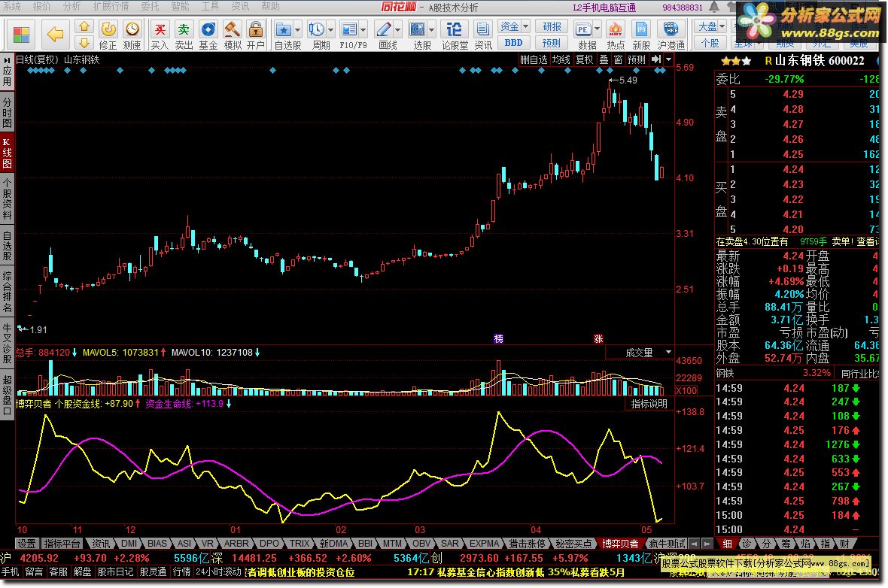Click the 删自选 remove from watchlist button
The width and height of the screenshot is (888, 588).
point(534,59)
